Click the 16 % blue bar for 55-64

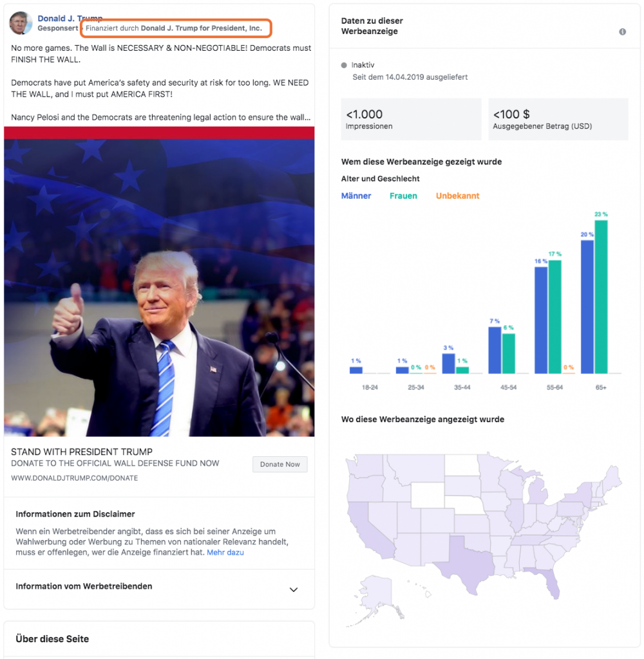[541, 320]
